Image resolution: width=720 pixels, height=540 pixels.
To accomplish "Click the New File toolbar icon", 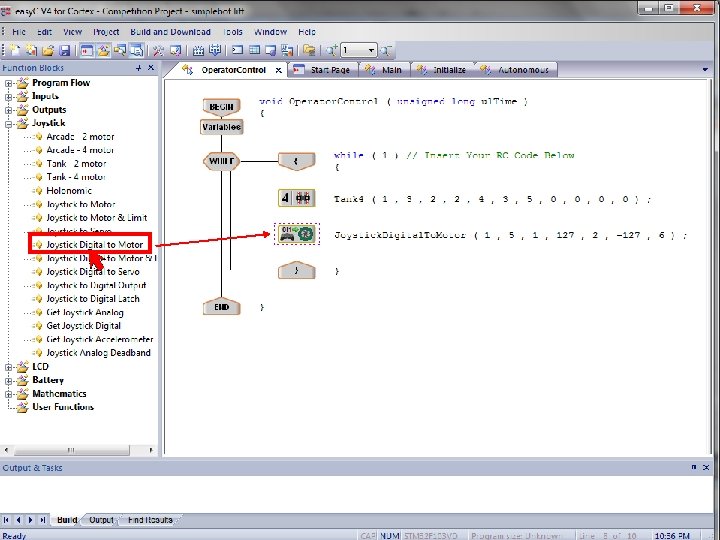I will pyautogui.click(x=15, y=50).
